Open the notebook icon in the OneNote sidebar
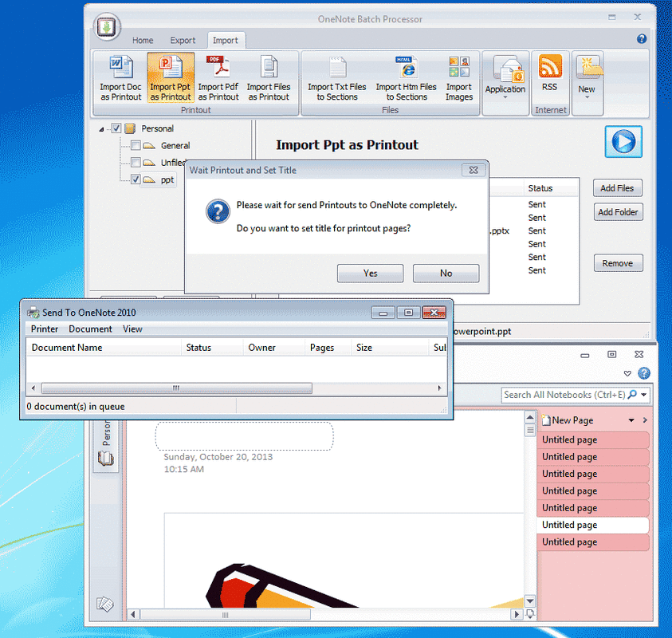The width and height of the screenshot is (672, 638). pos(106,459)
